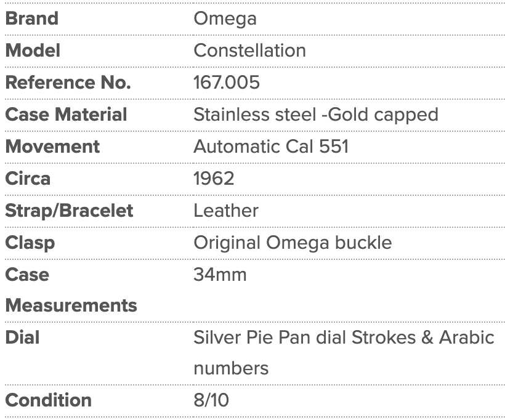
Task: Select Stainless steel -Gold capped text
Action: tap(316, 115)
